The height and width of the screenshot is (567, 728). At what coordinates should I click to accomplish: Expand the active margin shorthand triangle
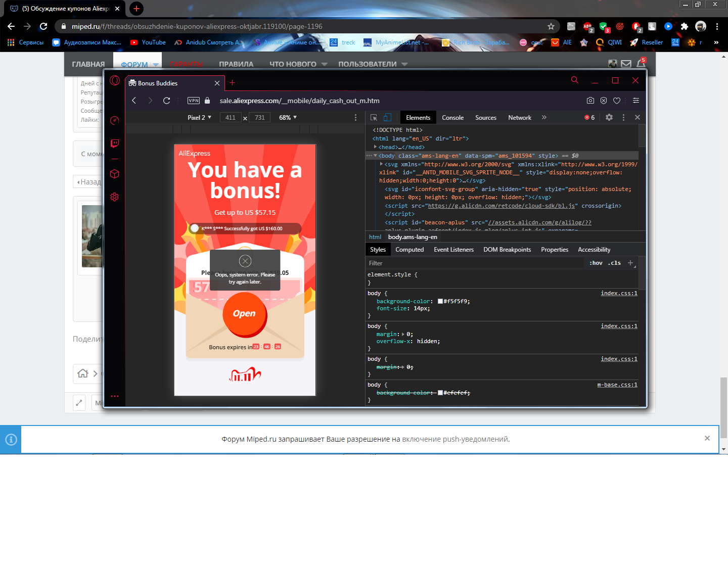coord(403,334)
